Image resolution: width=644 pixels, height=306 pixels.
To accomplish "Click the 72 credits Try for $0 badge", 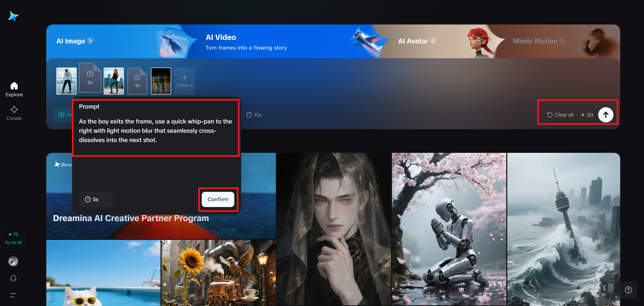I will [x=13, y=238].
